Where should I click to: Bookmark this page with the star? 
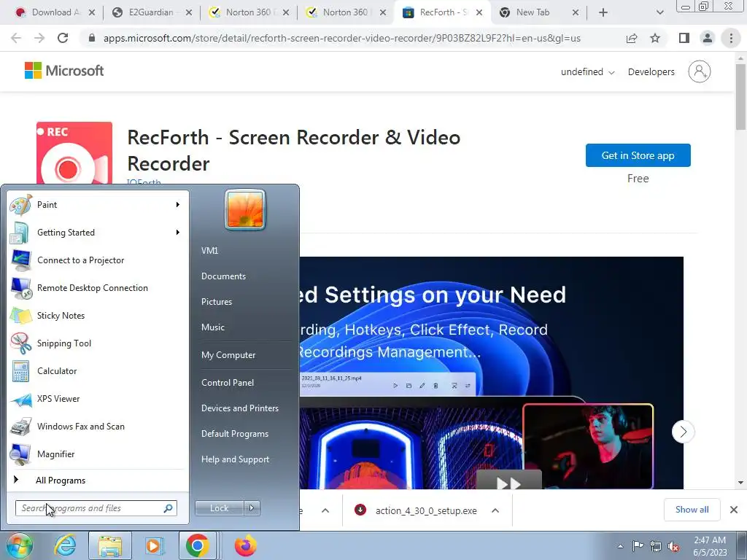656,38
